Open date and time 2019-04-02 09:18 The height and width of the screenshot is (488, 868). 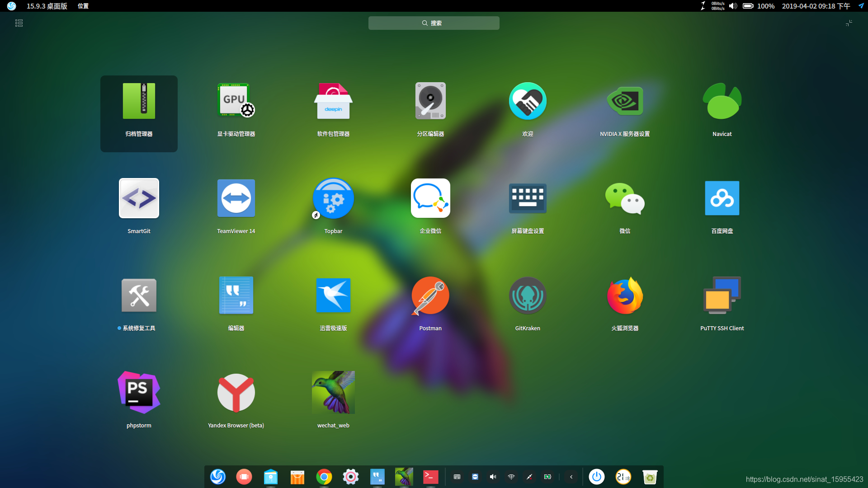coord(816,6)
